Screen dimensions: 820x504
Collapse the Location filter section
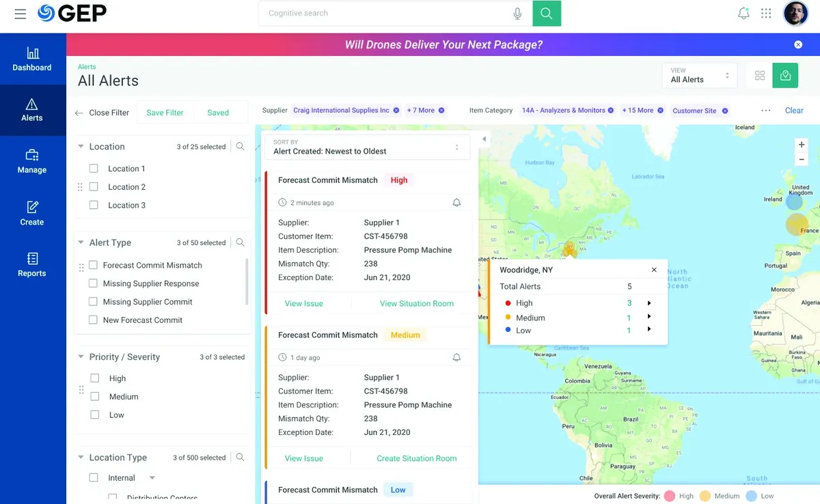pos(81,146)
